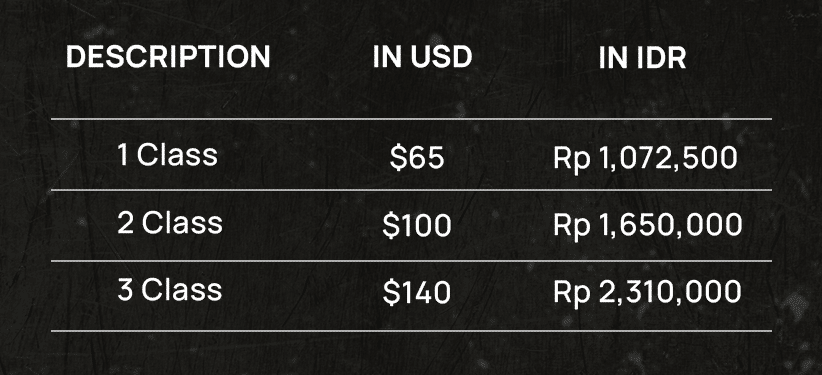The image size is (822, 375).
Task: Click the bottom line under 3 Class row
Action: [412, 331]
